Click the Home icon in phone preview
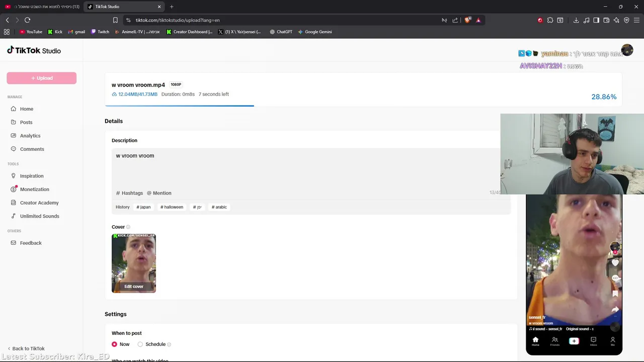Viewport: 644px width, 362px height. [x=535, y=341]
